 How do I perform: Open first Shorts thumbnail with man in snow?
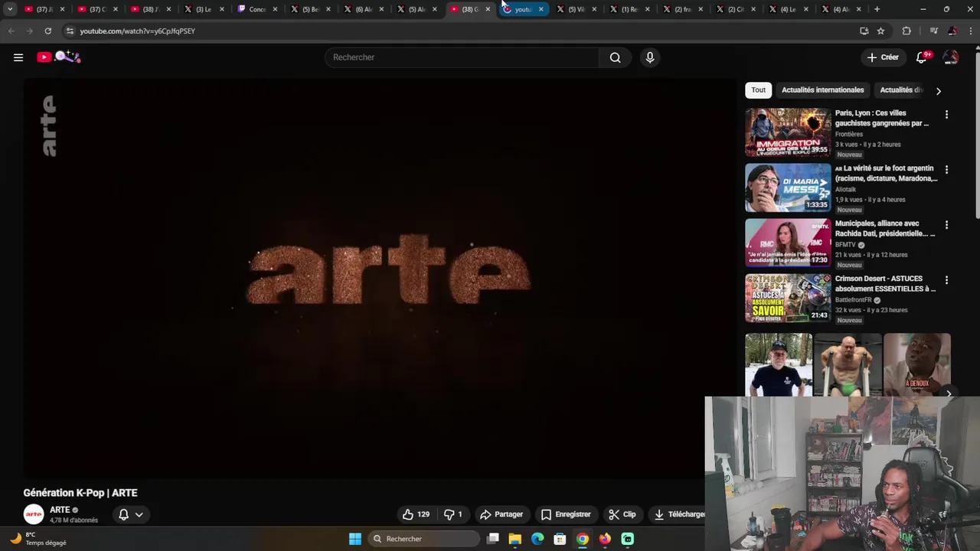(x=779, y=364)
